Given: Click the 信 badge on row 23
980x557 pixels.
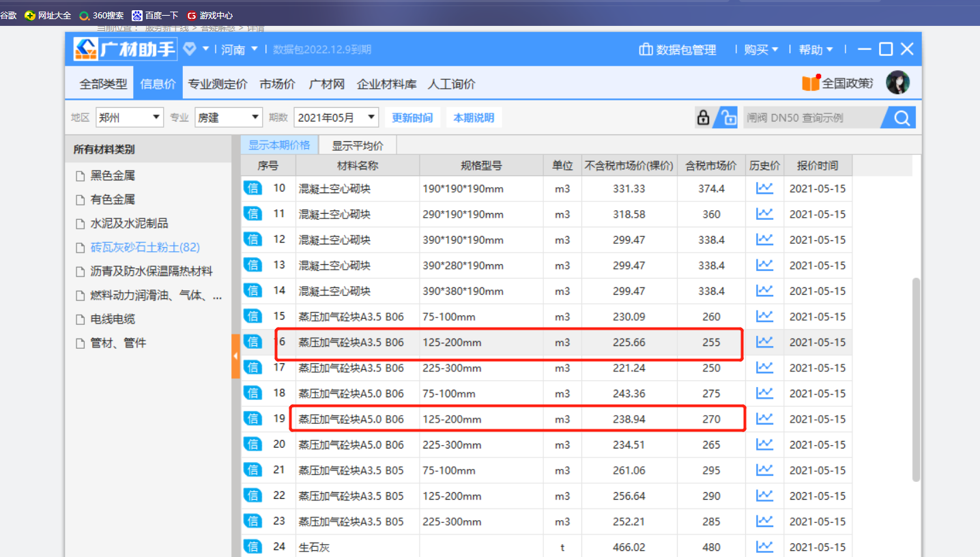Looking at the screenshot, I should click(253, 522).
